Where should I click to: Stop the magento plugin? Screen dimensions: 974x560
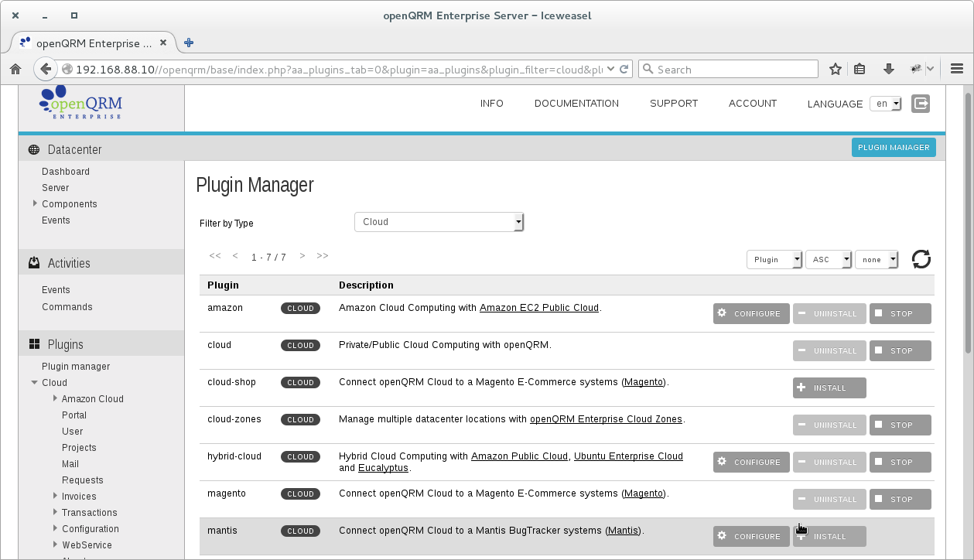click(x=901, y=499)
